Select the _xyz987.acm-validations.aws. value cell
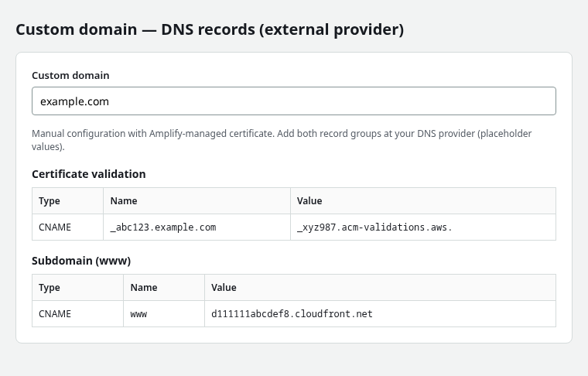The image size is (588, 376). tap(423, 227)
